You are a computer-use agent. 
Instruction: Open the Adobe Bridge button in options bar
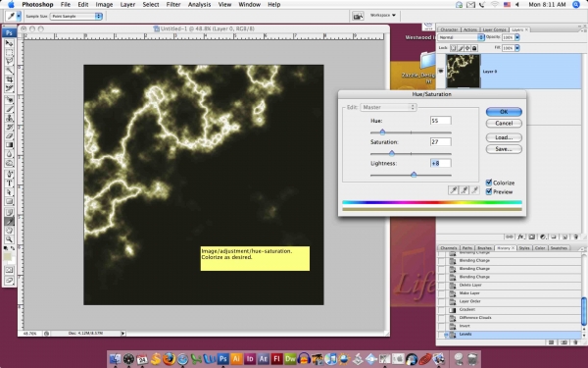(x=358, y=16)
